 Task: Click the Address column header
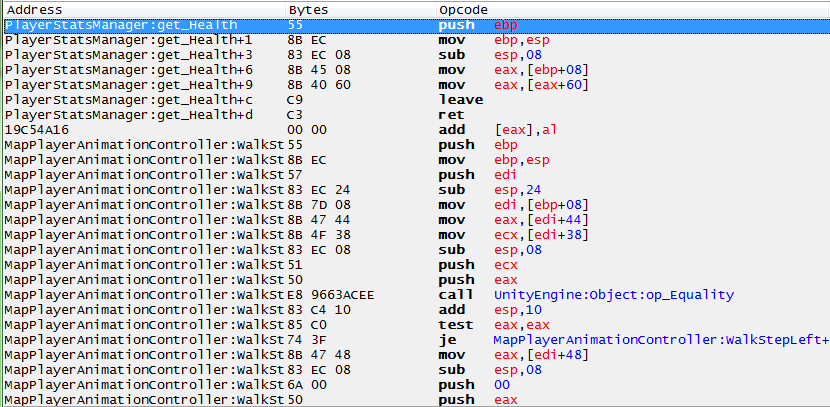click(36, 9)
